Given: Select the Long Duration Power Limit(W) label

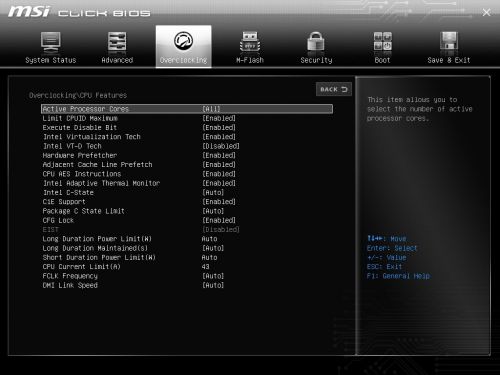Looking at the screenshot, I should pos(97,239).
